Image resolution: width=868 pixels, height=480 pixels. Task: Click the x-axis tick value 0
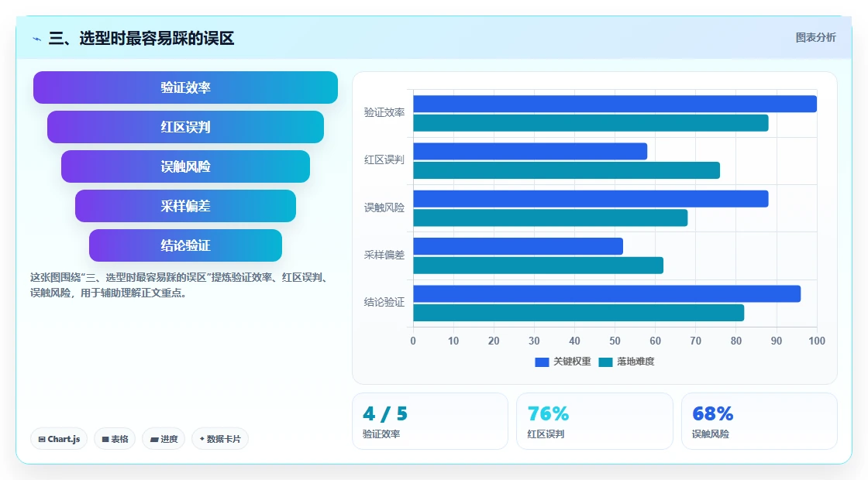point(413,341)
